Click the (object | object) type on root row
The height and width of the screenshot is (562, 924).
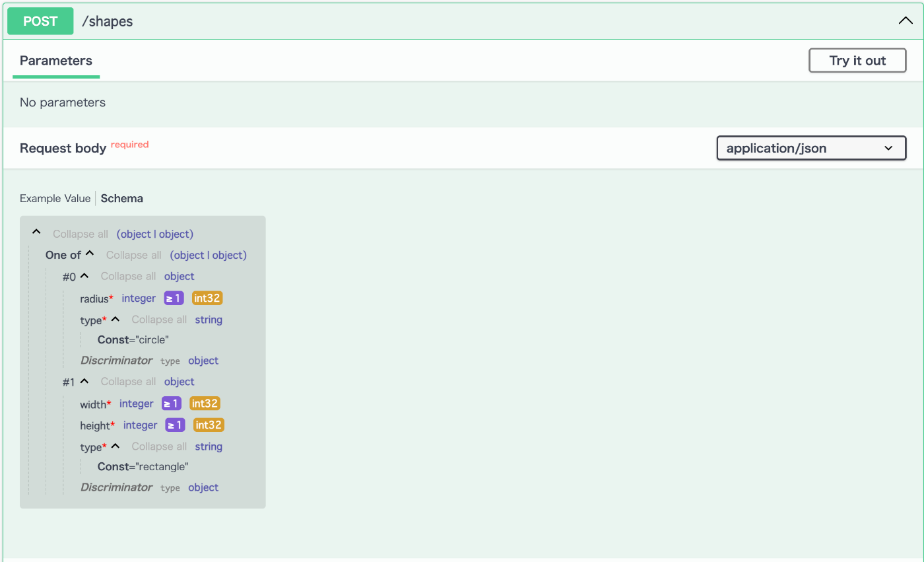[x=155, y=234]
